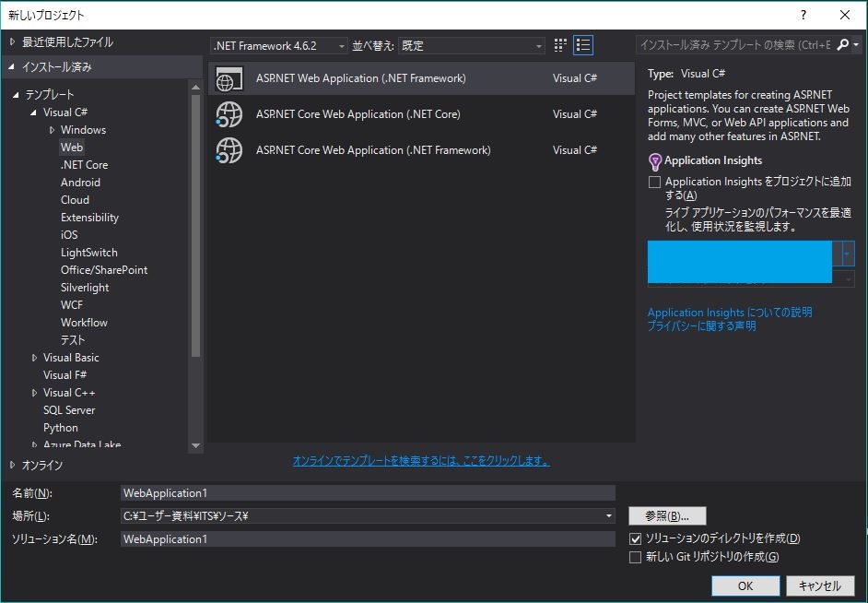Select Android template category
The width and height of the screenshot is (868, 603).
[80, 183]
